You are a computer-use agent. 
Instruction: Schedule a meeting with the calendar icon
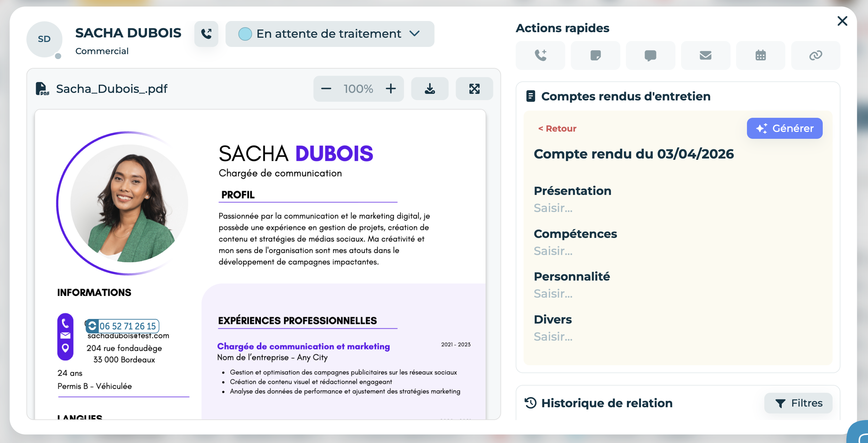pos(760,55)
